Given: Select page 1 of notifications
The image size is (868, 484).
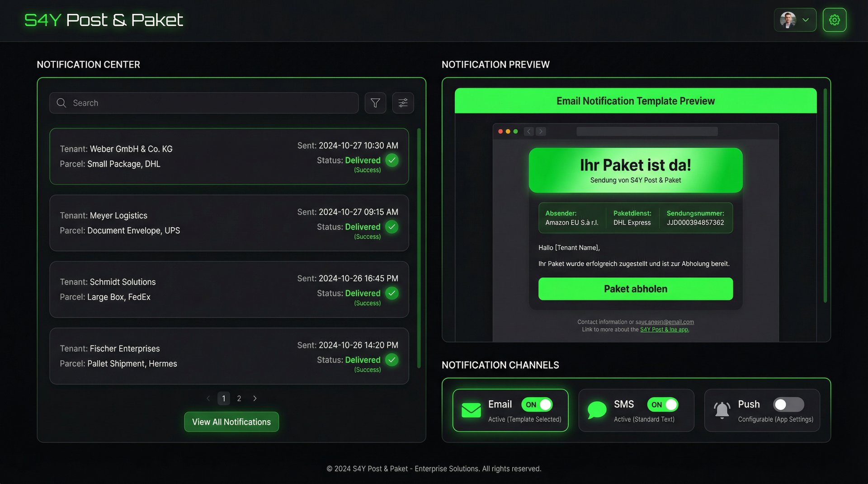Looking at the screenshot, I should coord(223,398).
